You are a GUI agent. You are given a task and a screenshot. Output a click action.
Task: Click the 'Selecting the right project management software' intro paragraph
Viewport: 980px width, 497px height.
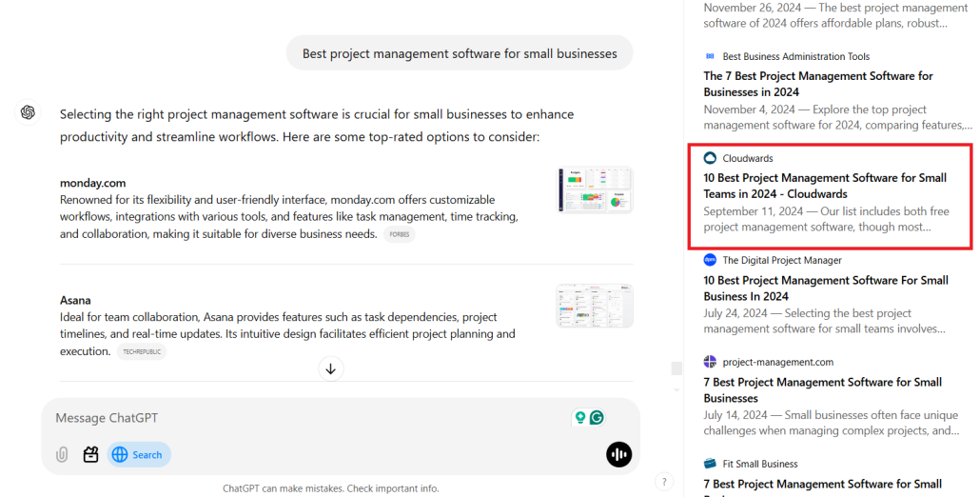317,126
